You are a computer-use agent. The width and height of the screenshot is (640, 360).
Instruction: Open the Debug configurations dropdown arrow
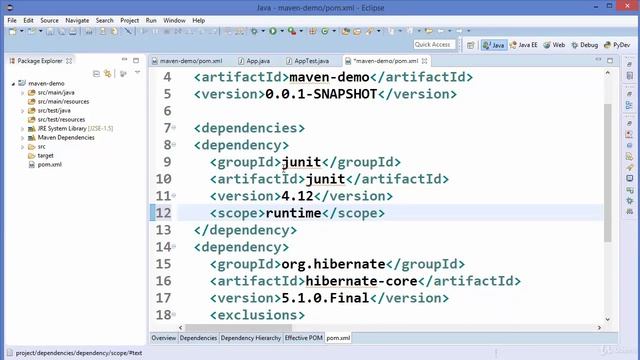click(263, 31)
